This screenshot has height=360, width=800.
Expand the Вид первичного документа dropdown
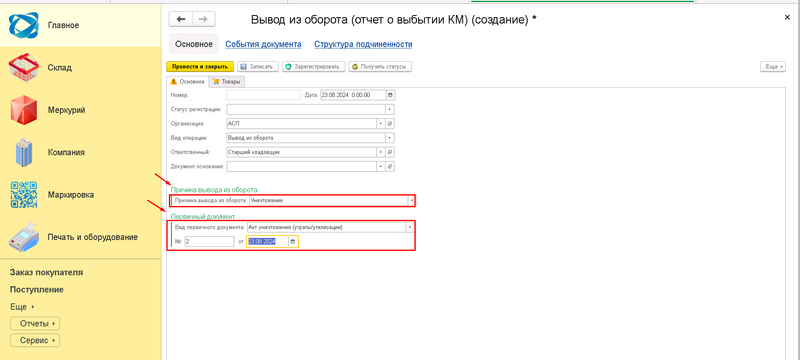pyautogui.click(x=410, y=227)
